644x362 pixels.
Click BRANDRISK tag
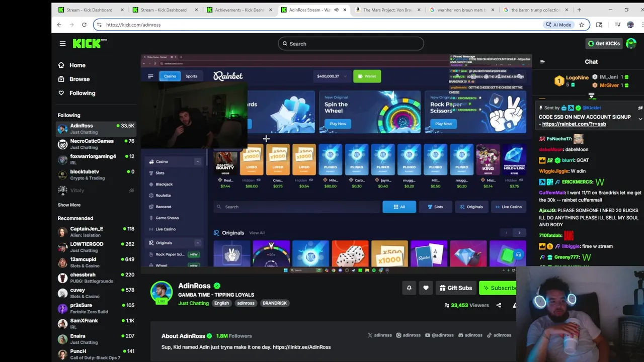(x=275, y=303)
